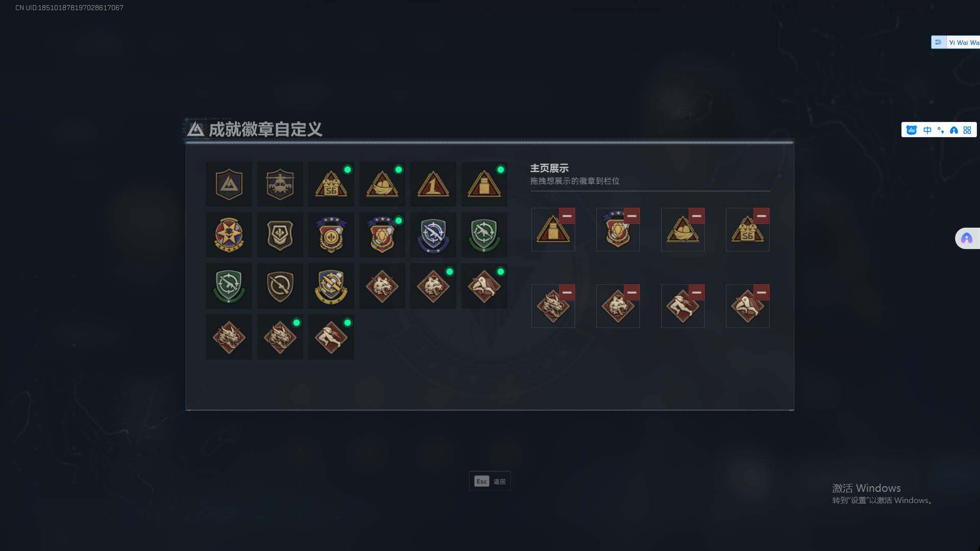Pick the red triangle number 1 badge
The height and width of the screenshot is (551, 980).
433,184
